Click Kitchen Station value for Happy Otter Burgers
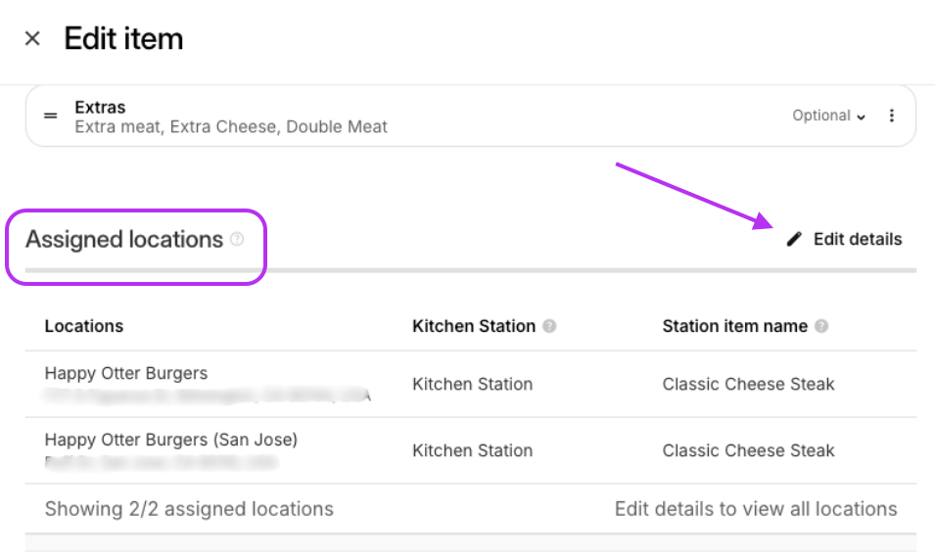 472,385
